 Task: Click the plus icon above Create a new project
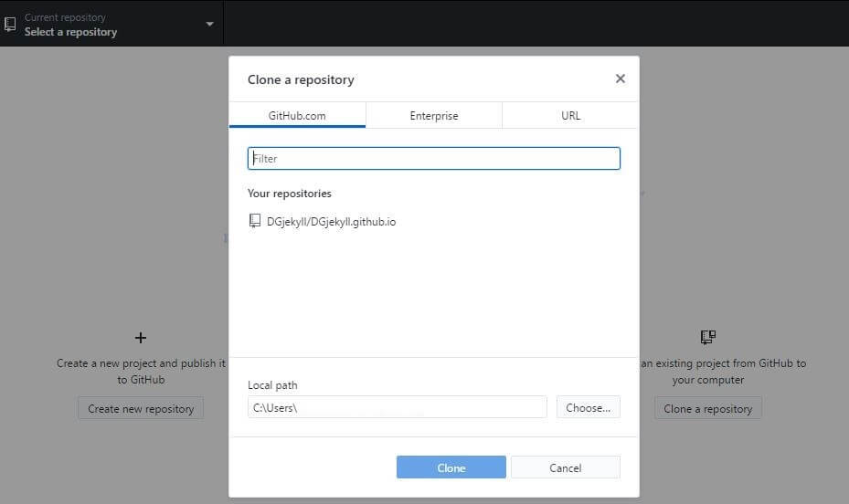pos(140,338)
